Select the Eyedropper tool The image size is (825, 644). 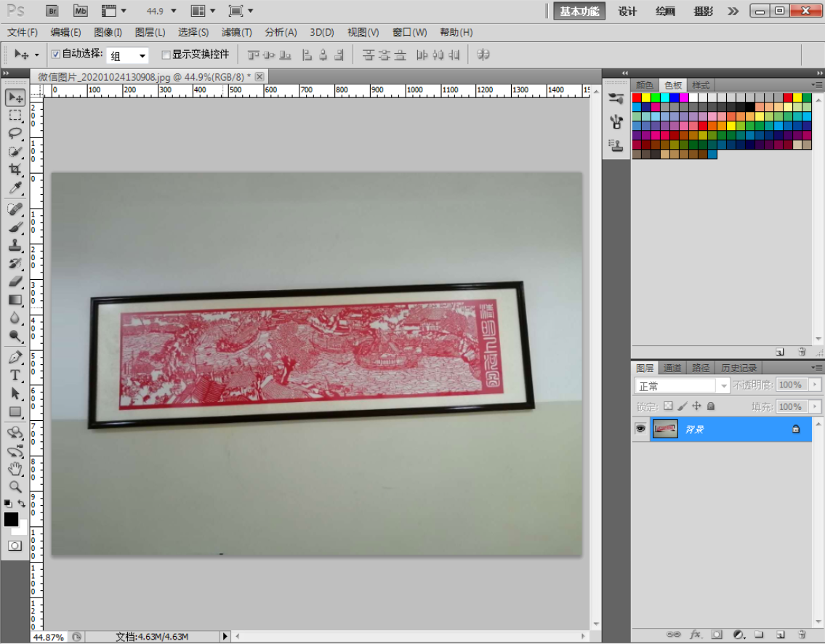point(15,188)
